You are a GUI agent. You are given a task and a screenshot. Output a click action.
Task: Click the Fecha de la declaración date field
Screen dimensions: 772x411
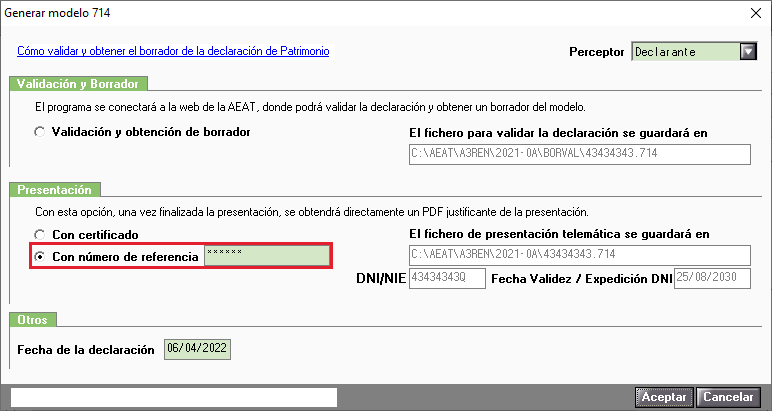pyautogui.click(x=197, y=349)
